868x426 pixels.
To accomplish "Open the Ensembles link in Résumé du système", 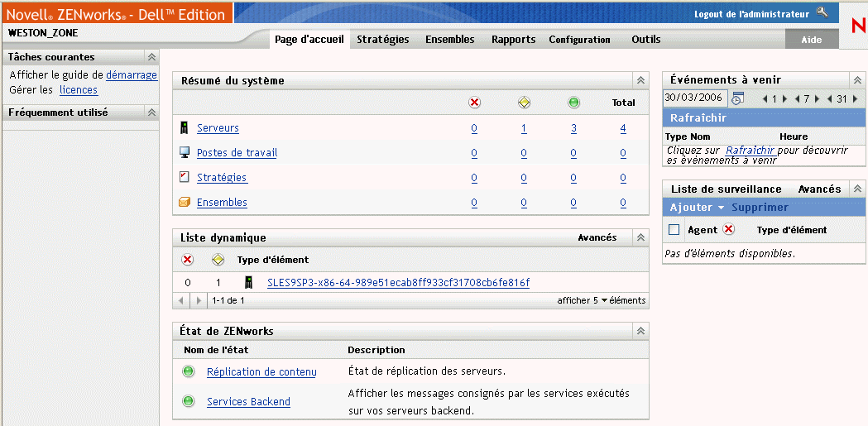I will tap(222, 203).
